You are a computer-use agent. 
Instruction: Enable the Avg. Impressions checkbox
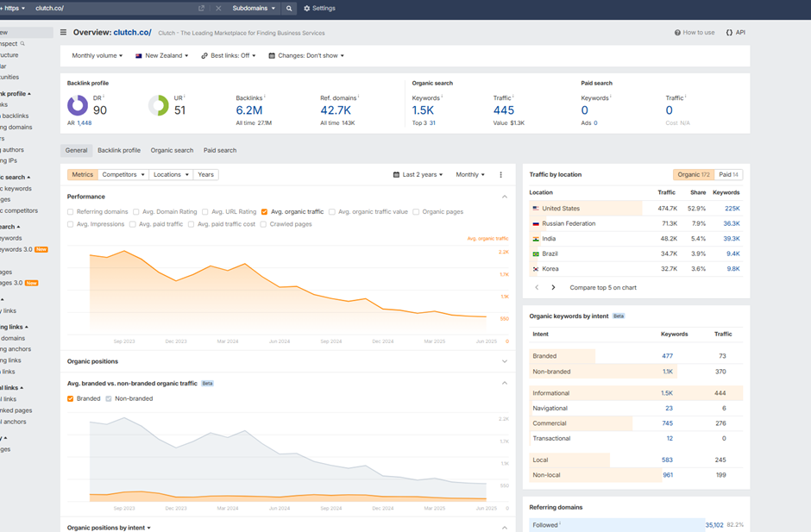pos(71,224)
